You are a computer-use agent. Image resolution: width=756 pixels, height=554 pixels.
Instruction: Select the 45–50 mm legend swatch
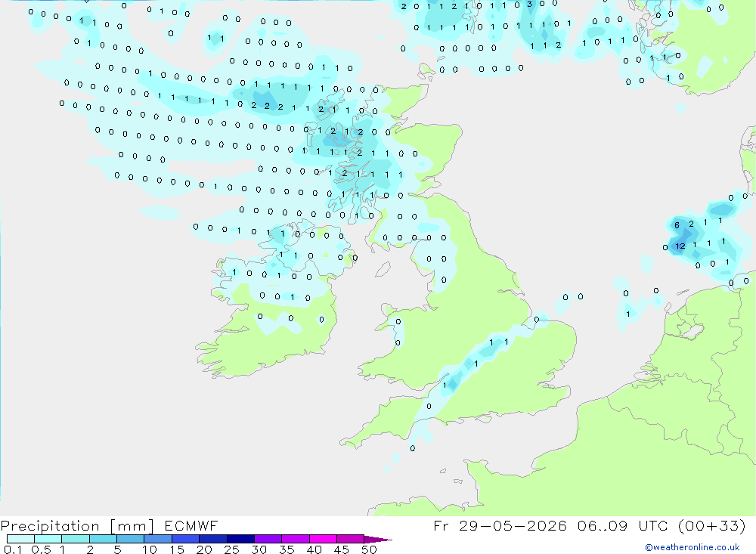350,539
